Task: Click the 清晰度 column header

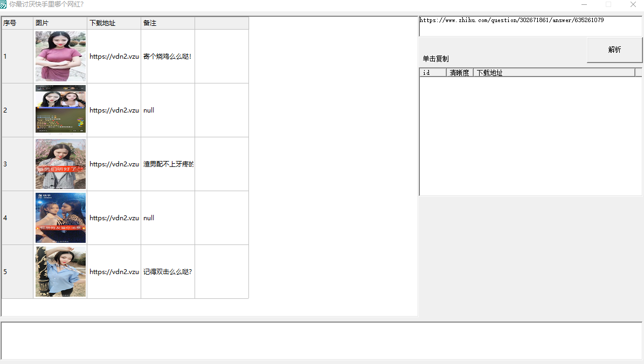Action: coord(460,73)
